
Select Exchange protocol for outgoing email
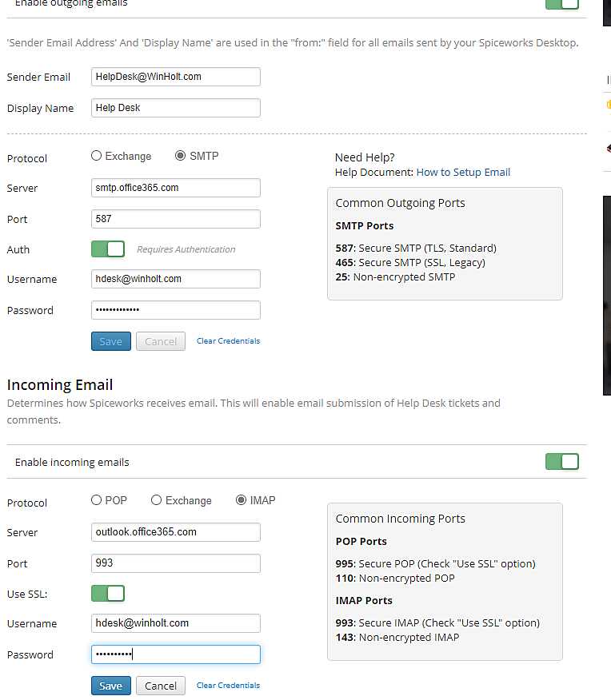pyautogui.click(x=95, y=156)
